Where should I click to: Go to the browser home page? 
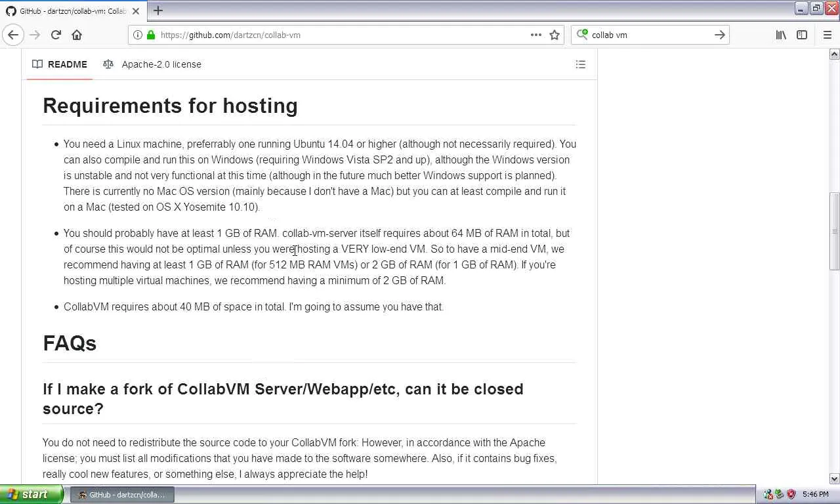[x=77, y=35]
